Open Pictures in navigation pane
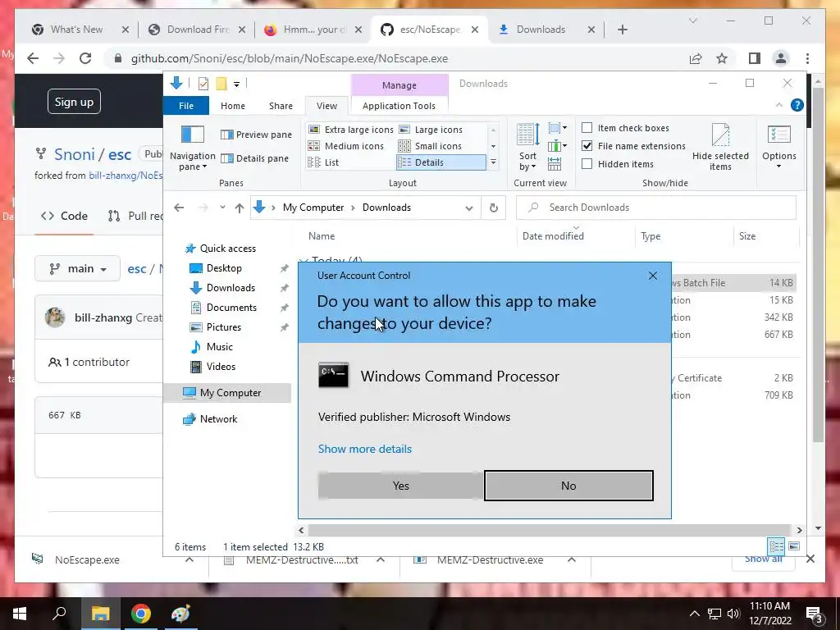Image resolution: width=840 pixels, height=630 pixels. point(216,327)
